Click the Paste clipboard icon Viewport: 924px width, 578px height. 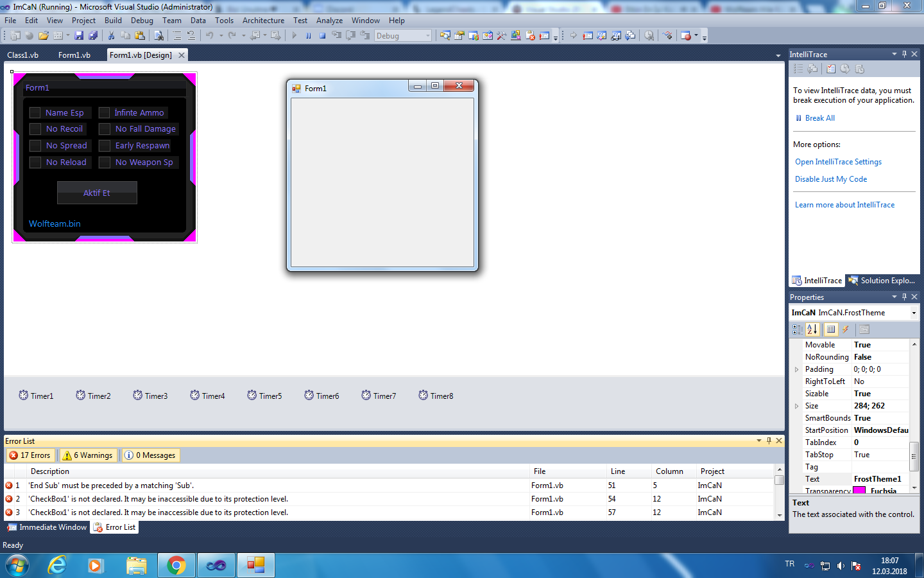(x=140, y=36)
